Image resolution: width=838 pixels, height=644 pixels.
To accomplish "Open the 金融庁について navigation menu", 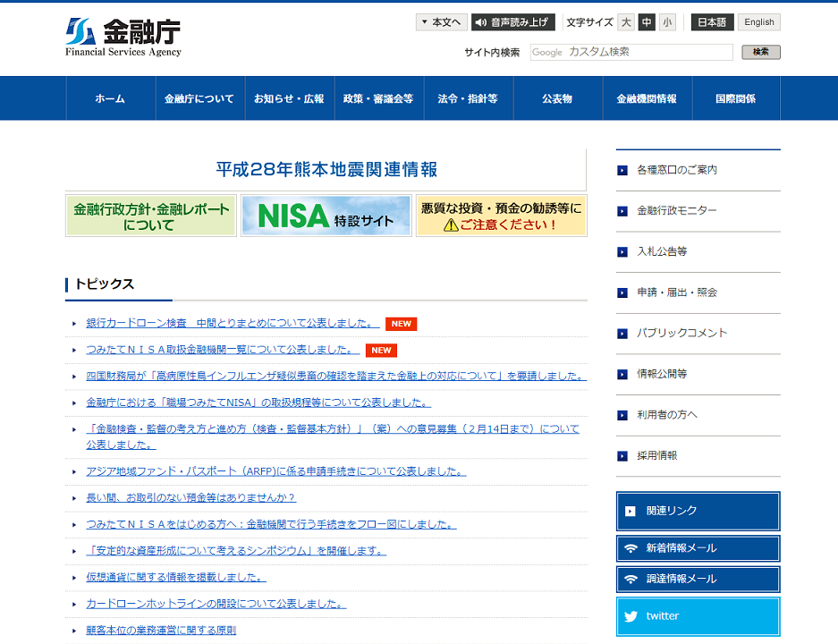I will tap(200, 98).
